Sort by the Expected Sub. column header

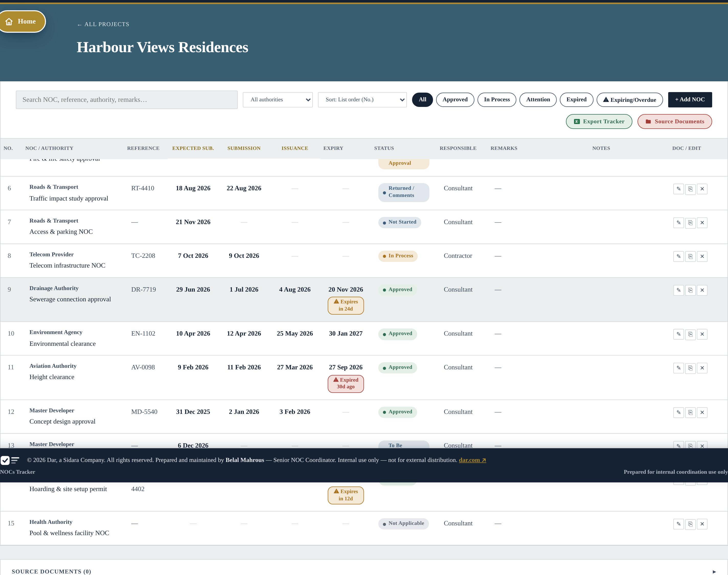[x=193, y=148]
